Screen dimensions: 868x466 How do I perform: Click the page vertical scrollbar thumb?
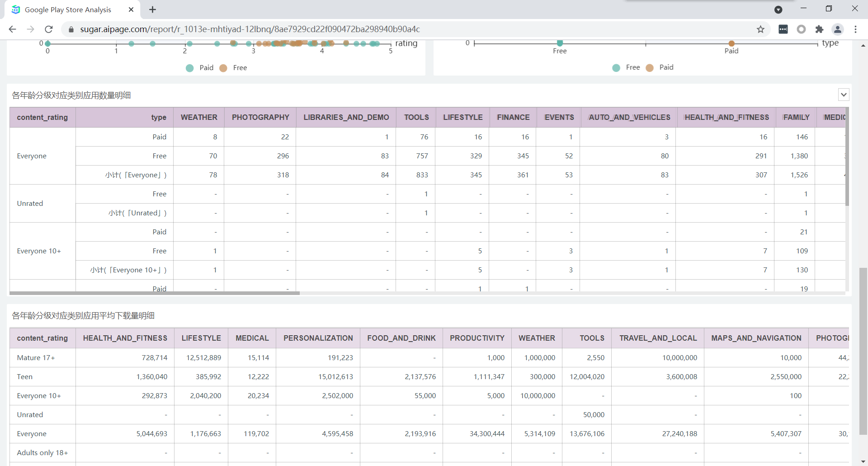(863, 351)
